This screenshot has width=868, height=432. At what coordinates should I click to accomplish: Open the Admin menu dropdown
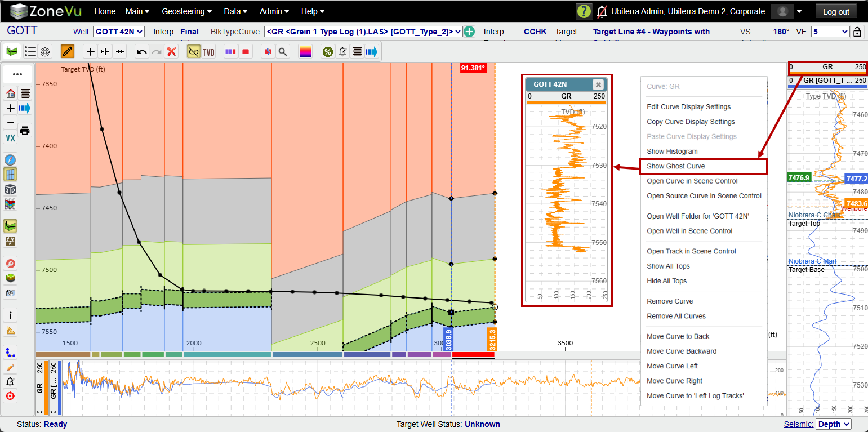274,11
